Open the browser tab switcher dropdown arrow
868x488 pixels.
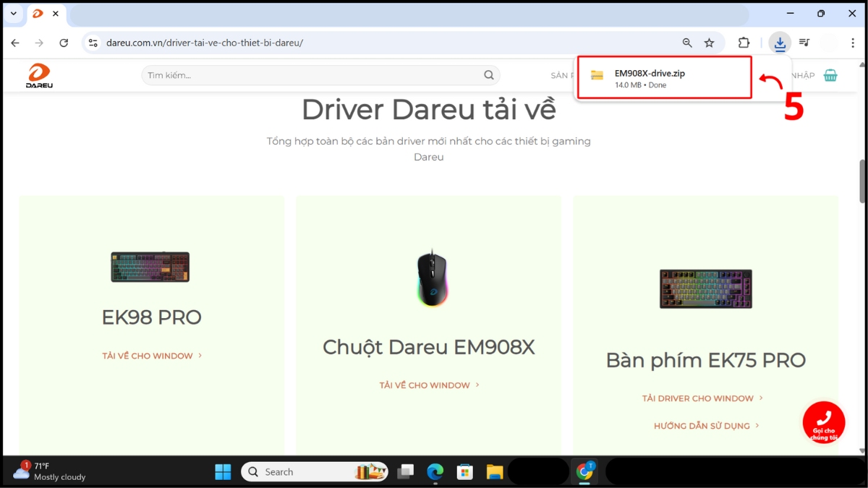click(13, 13)
